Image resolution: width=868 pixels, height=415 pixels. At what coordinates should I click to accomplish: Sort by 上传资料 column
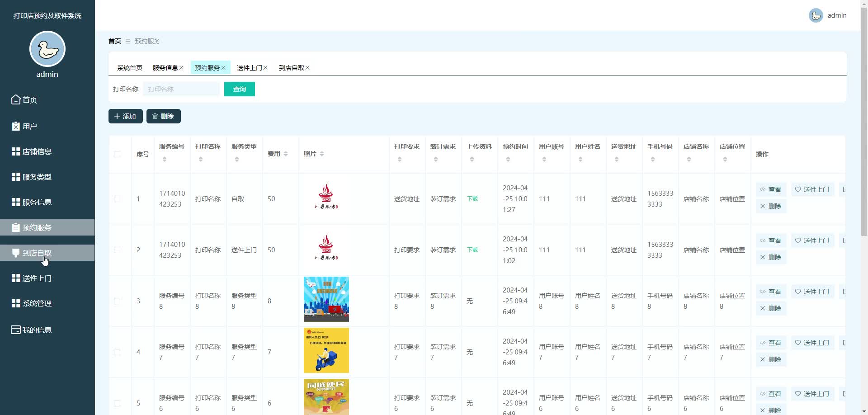[472, 159]
